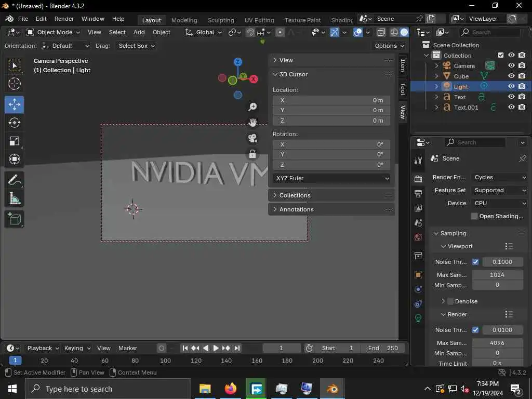The width and height of the screenshot is (532, 399).
Task: Open the XYZ Euler rotation mode dropdown
Action: click(331, 179)
